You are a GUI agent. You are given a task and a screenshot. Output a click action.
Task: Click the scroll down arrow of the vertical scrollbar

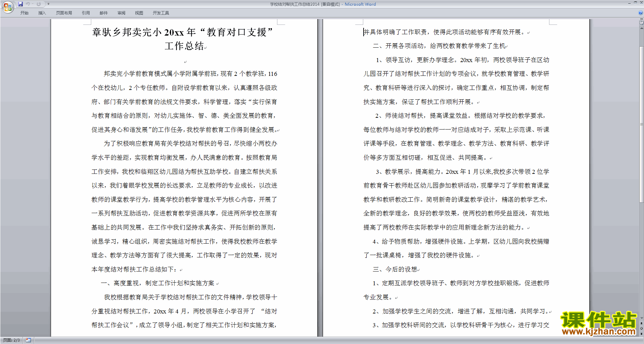pyautogui.click(x=642, y=318)
